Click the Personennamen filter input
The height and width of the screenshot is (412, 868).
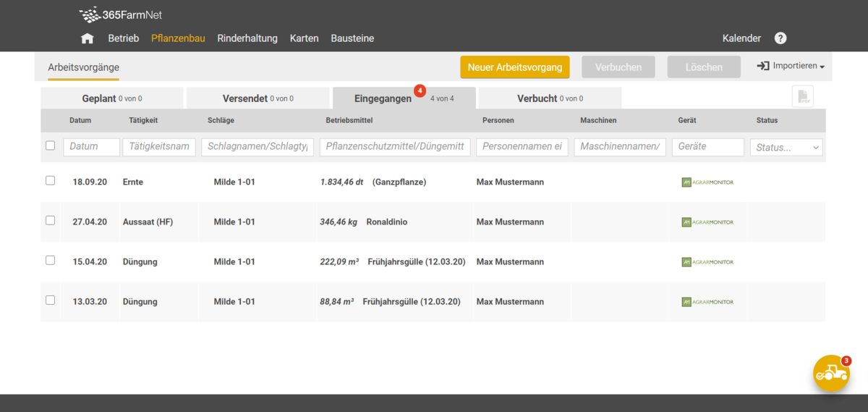[x=522, y=147]
